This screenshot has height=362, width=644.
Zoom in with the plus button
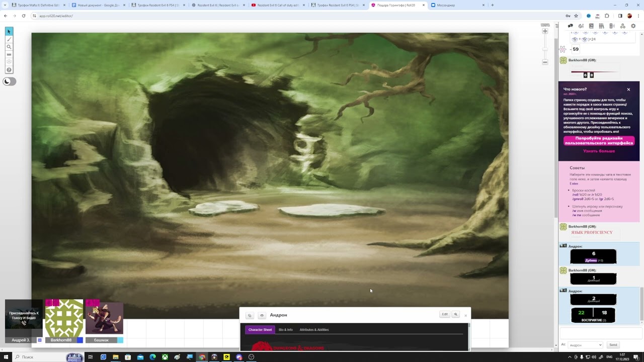click(545, 31)
